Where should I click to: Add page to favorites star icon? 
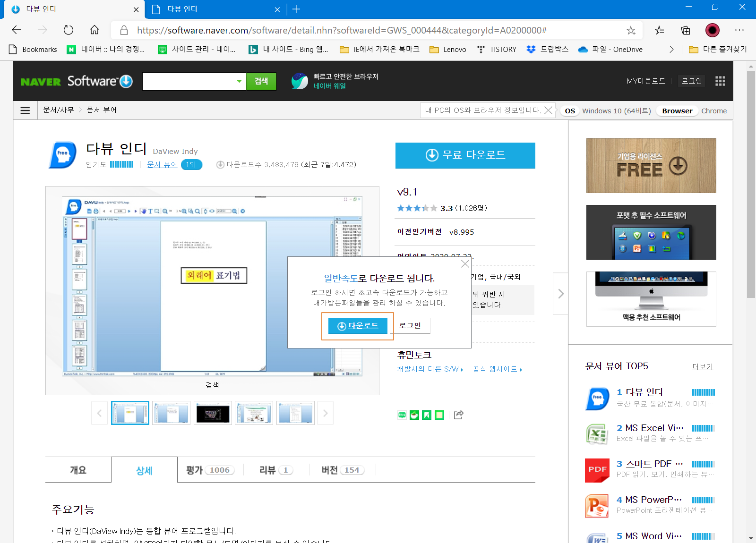click(x=631, y=31)
